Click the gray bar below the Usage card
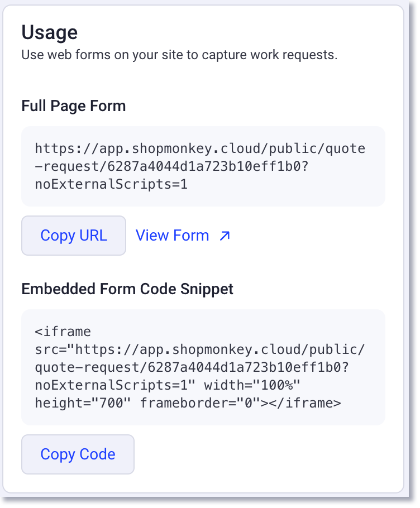This screenshot has height=508, width=420. pyautogui.click(x=210, y=501)
